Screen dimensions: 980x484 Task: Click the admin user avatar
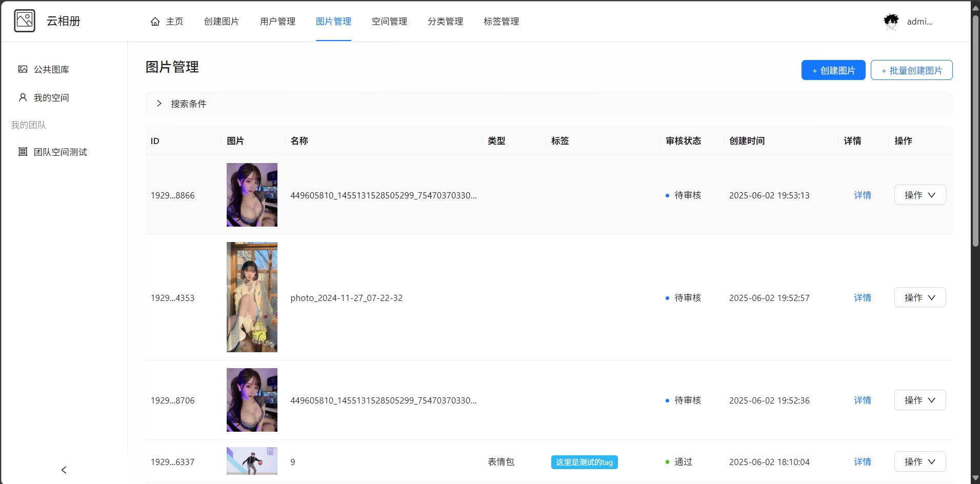[891, 22]
